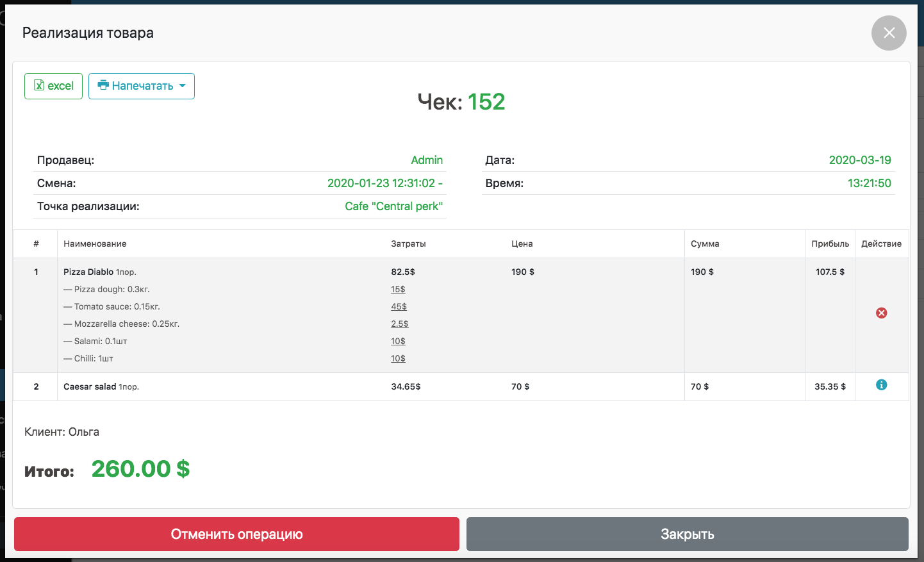Click the Затраты column header
Viewport: 924px width, 562px height.
coord(408,244)
